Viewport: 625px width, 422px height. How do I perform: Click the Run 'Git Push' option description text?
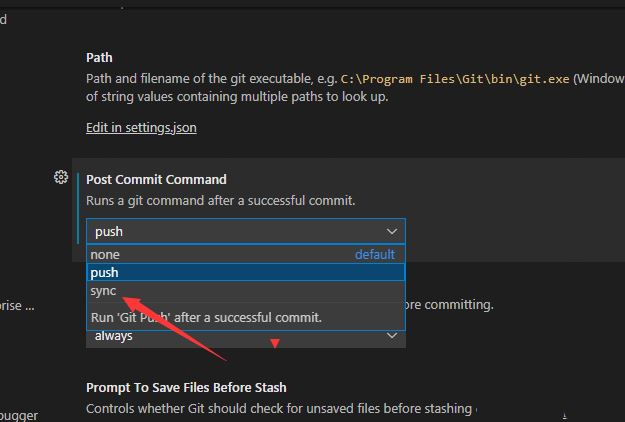click(x=206, y=317)
